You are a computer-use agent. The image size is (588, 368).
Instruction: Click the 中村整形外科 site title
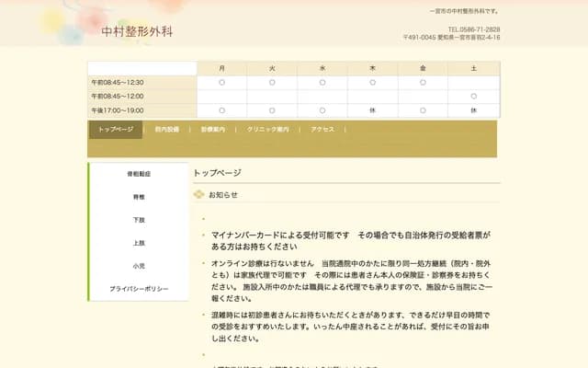tap(138, 31)
